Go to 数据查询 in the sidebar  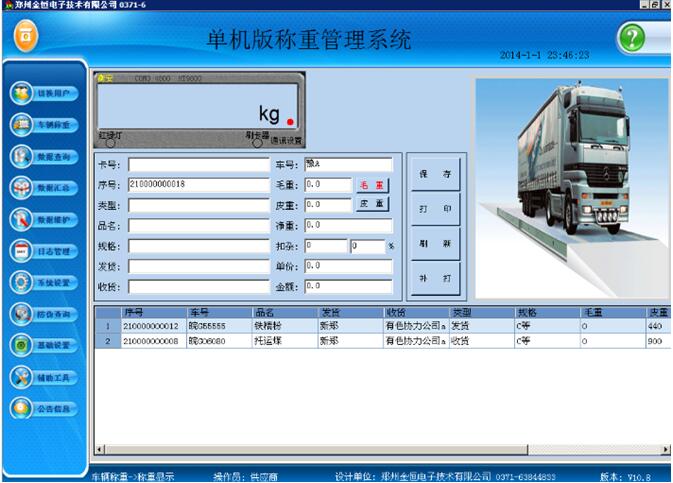click(x=44, y=157)
